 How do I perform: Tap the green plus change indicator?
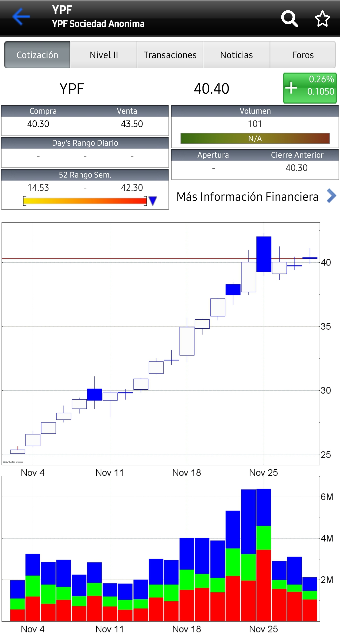click(310, 88)
